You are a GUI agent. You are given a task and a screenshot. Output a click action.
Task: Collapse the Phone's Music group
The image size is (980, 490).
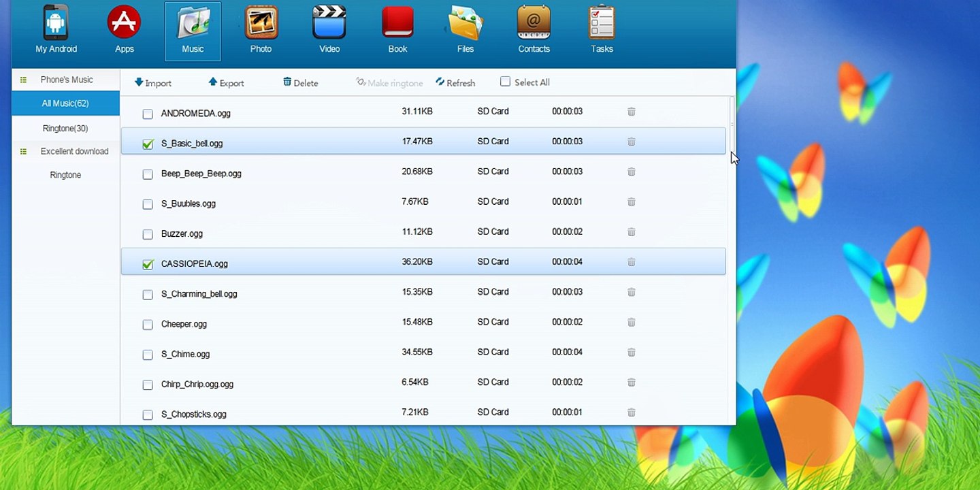click(23, 80)
